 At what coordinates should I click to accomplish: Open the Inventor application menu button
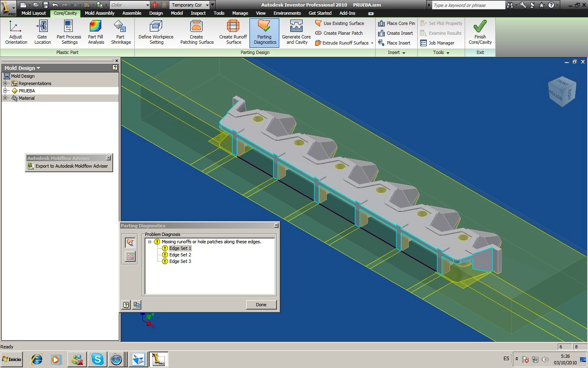[8, 7]
